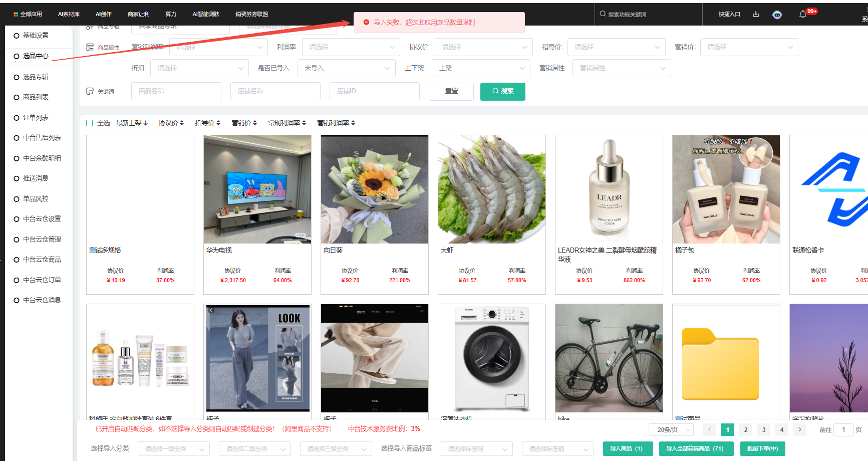Open 选品专辑 in the sidebar
The image size is (868, 461).
[x=36, y=77]
